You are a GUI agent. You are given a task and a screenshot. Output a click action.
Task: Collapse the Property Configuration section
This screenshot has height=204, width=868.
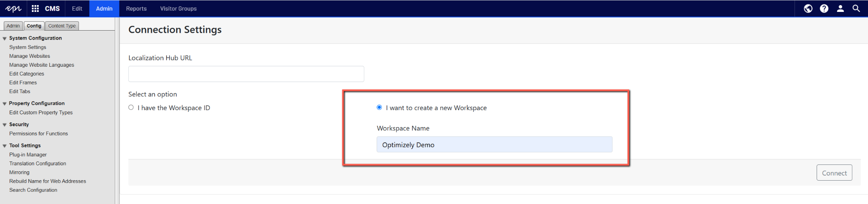click(5, 104)
